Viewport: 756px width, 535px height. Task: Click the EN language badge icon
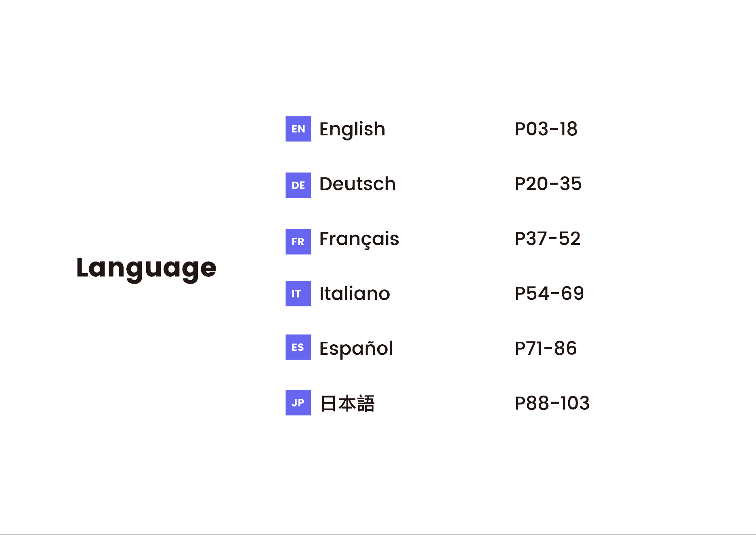tap(298, 129)
